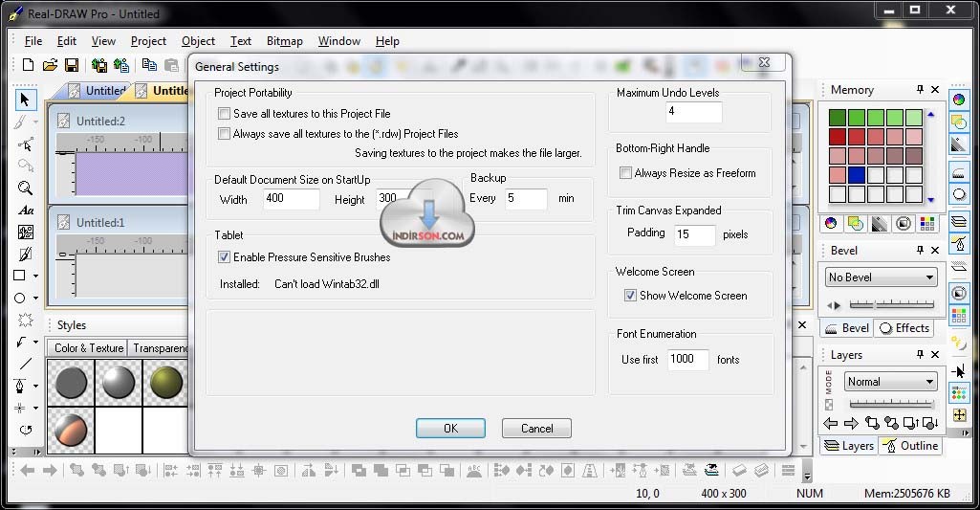Click the Copy icon in toolbar
The width and height of the screenshot is (980, 510).
[149, 64]
